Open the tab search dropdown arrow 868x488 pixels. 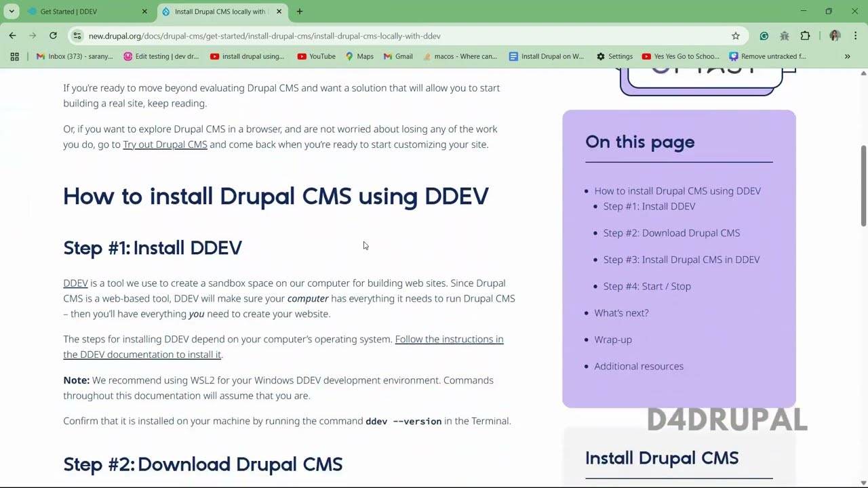12,12
